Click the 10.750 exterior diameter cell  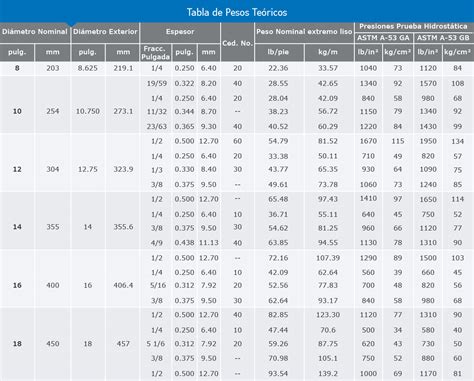pyautogui.click(x=88, y=111)
